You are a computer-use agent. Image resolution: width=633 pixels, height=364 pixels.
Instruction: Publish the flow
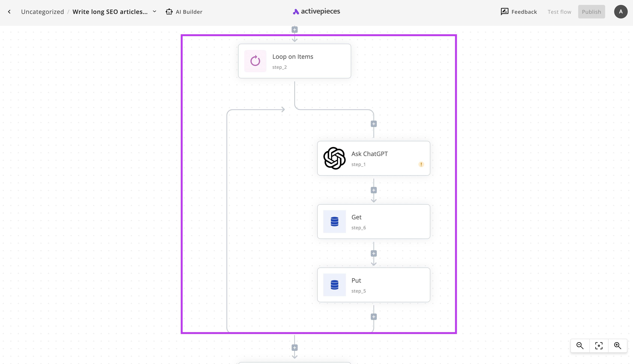(x=591, y=12)
